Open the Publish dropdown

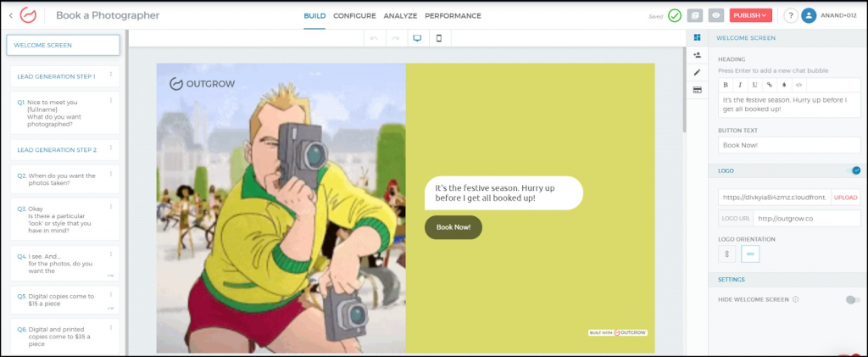(x=750, y=15)
